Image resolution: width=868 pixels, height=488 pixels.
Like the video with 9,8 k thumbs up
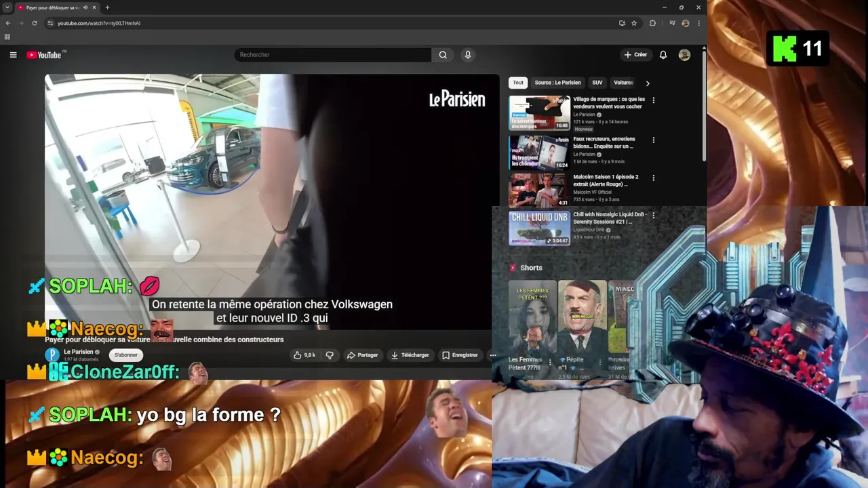pyautogui.click(x=304, y=355)
